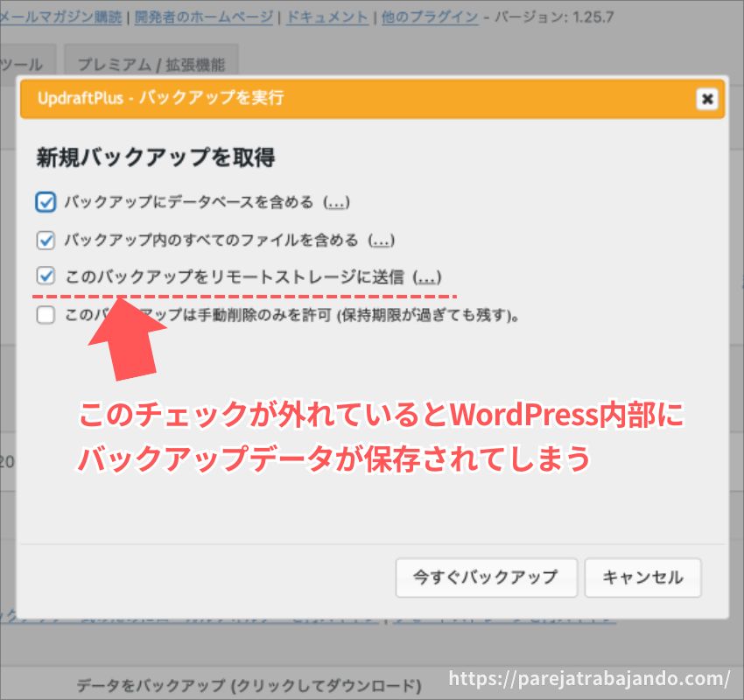This screenshot has width=744, height=700.
Task: Toggle the include database in backup checkbox
Action: (46, 202)
